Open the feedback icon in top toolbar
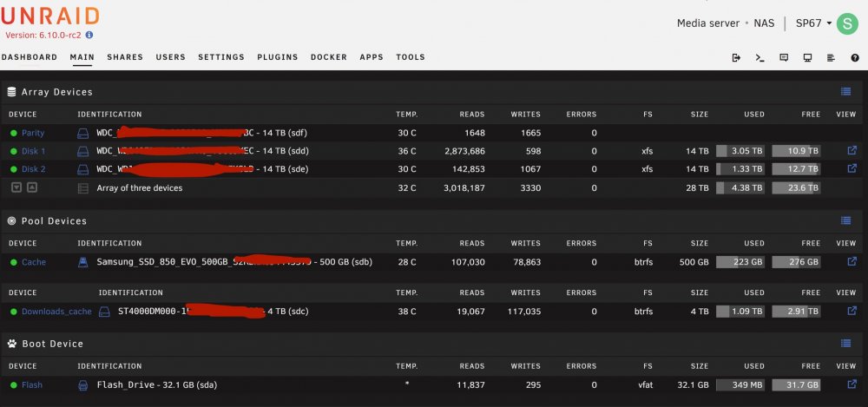This screenshot has width=868, height=407. tap(784, 57)
